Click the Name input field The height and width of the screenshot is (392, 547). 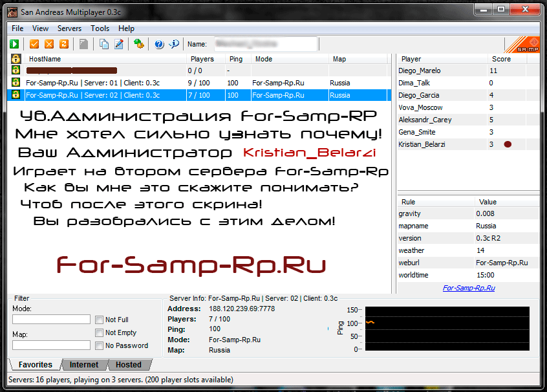click(266, 44)
